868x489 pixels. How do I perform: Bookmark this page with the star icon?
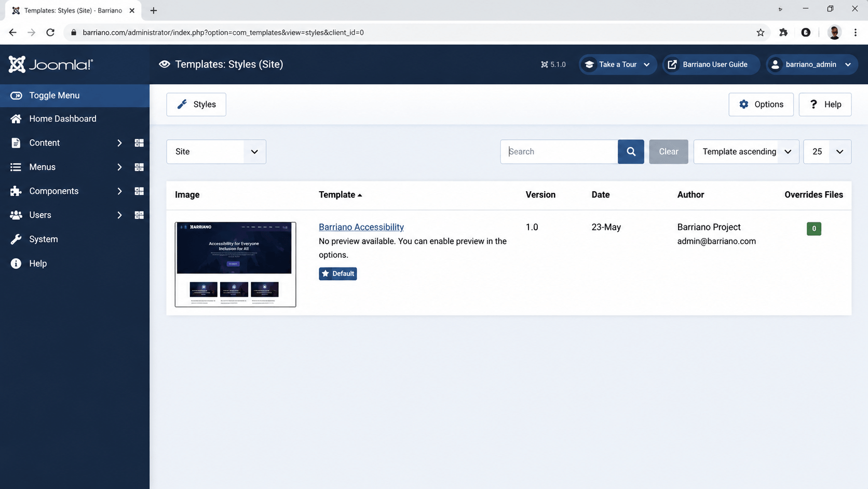[x=761, y=32]
